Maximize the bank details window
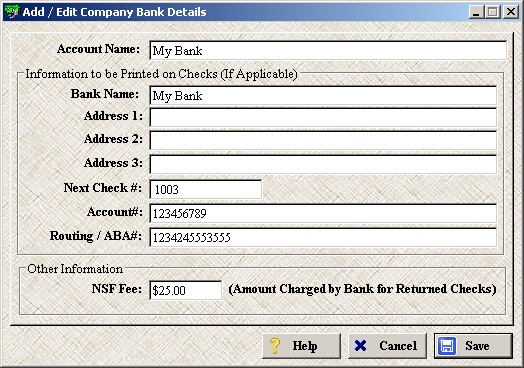This screenshot has height=368, width=524. (493, 12)
